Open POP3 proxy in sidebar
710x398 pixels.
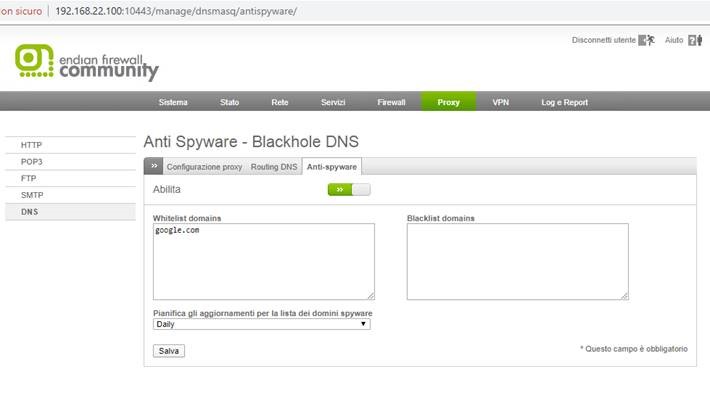(70, 162)
